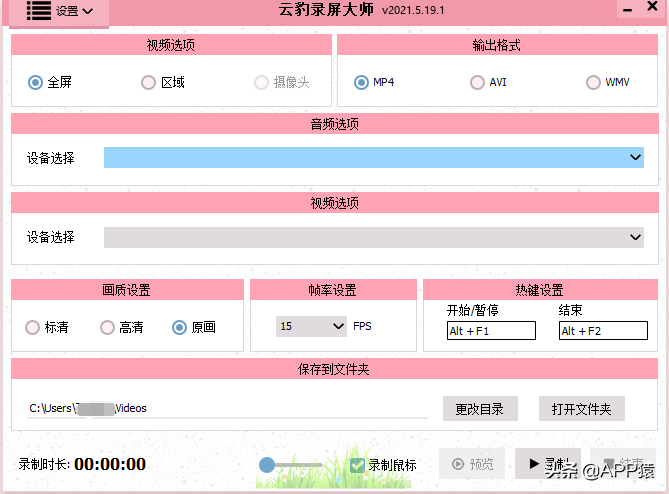
Task: Select 标清 quality option
Action: (x=33, y=327)
